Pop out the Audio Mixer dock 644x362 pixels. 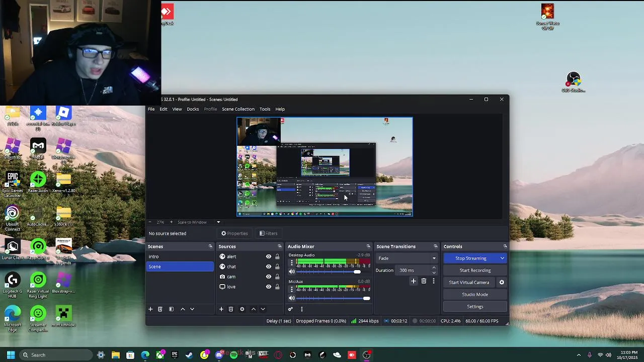[x=368, y=246]
